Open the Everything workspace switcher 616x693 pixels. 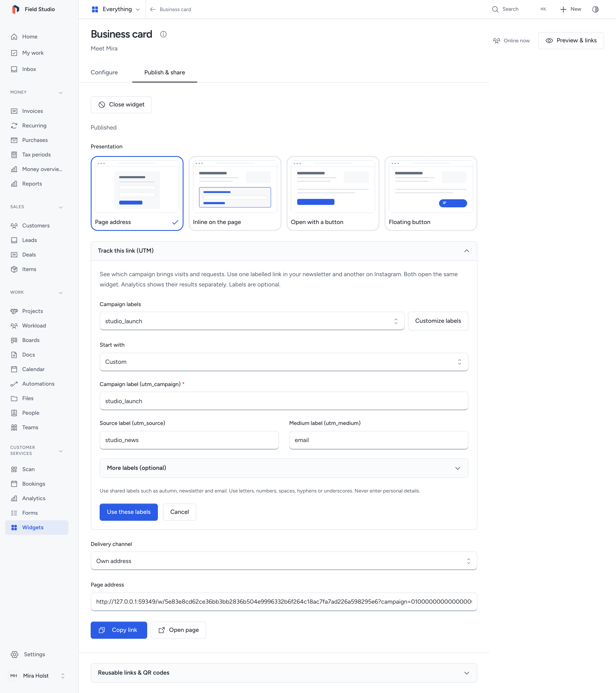116,9
